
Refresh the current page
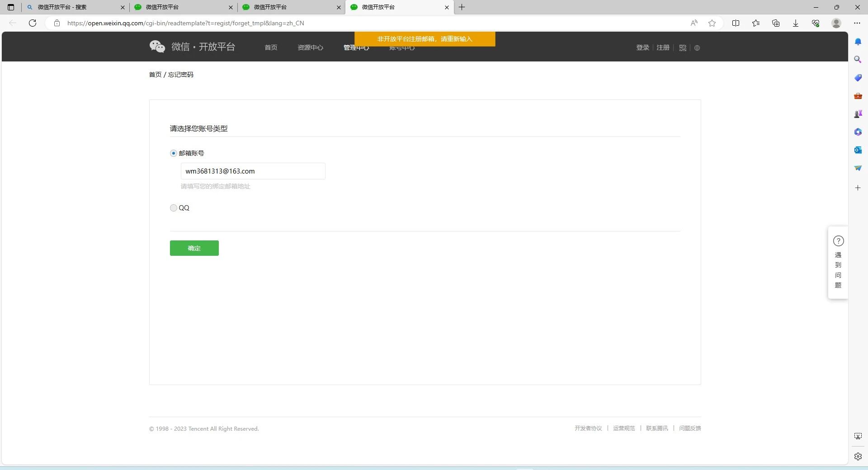tap(33, 23)
